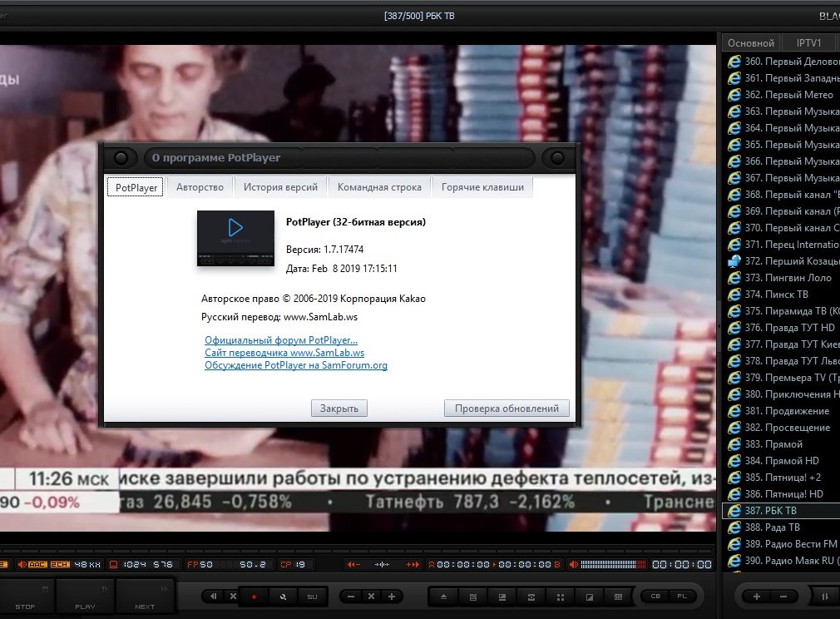Click the four-squares grid icon in the control bar
This screenshot has height=619, width=840.
tap(561, 597)
